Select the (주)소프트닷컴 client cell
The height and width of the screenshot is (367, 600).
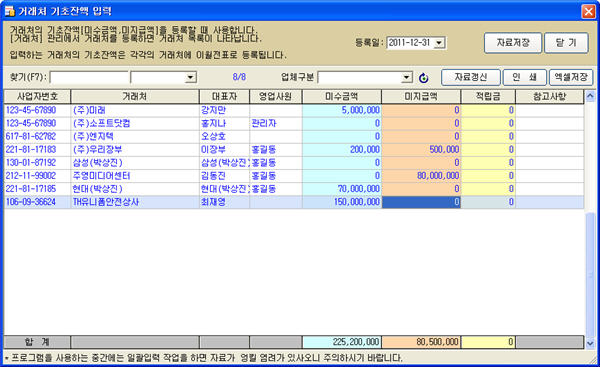pyautogui.click(x=135, y=124)
